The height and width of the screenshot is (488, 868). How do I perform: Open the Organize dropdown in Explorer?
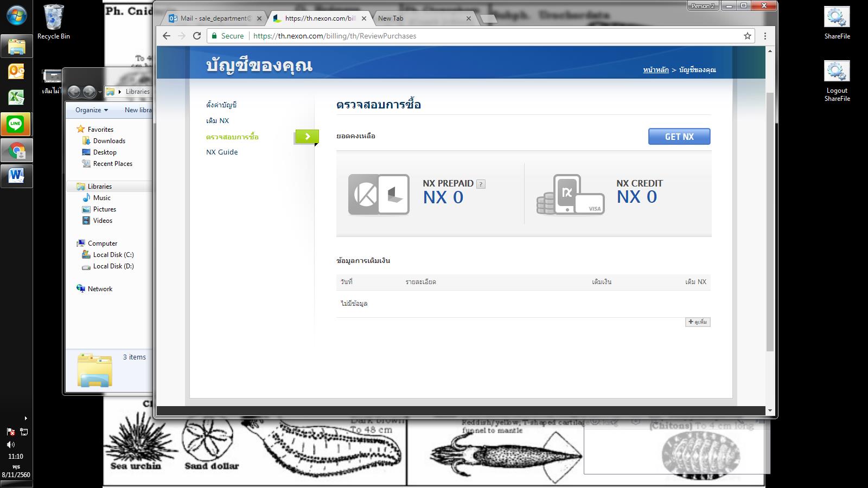(91, 110)
